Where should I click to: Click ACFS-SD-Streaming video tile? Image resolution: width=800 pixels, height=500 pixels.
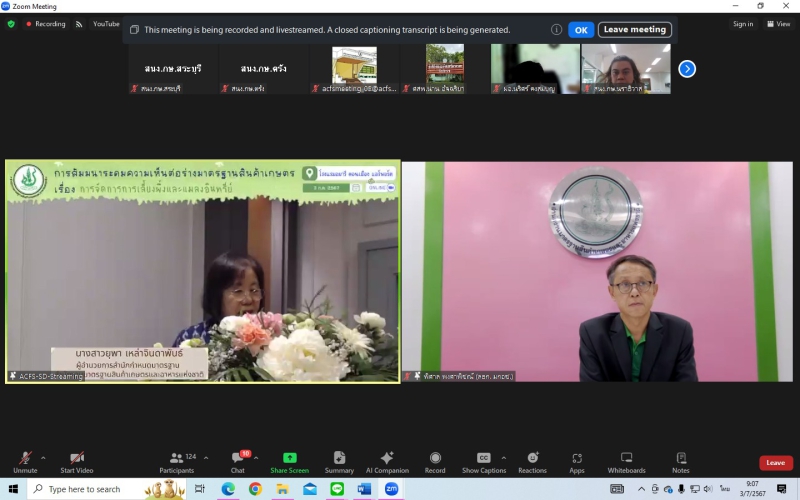pos(203,271)
